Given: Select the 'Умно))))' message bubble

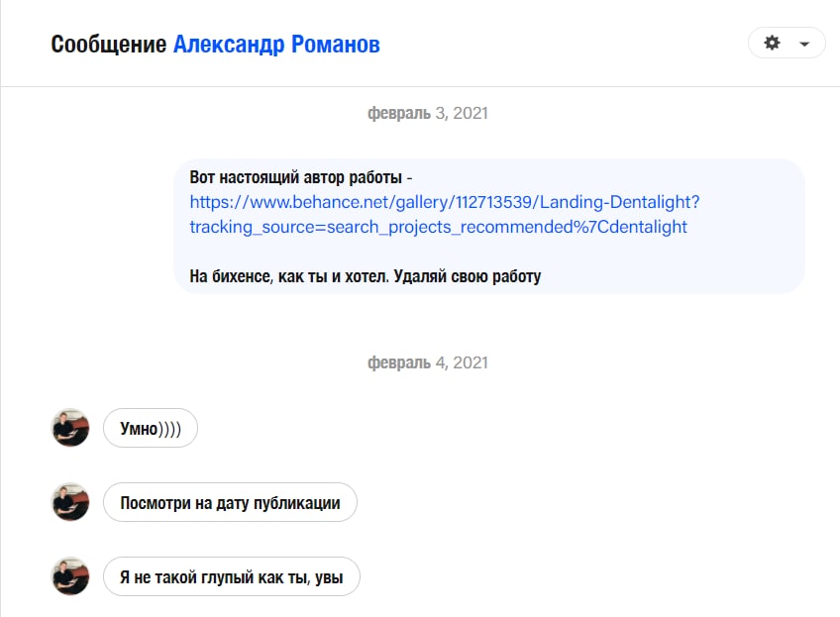Looking at the screenshot, I should point(151,428).
